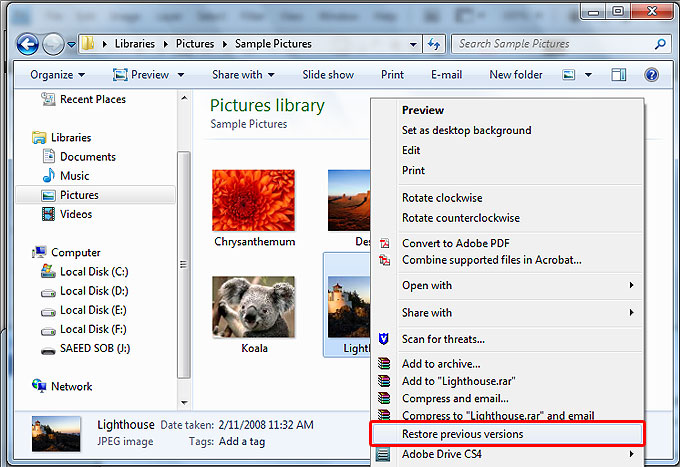Click Scan for threats menu entry

pos(443,339)
